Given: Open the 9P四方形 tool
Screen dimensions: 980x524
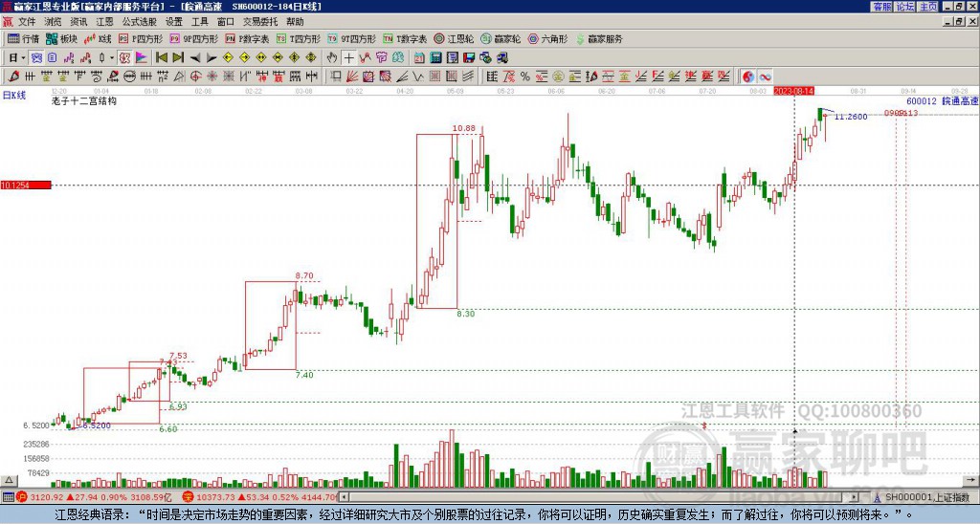Looking at the screenshot, I should [x=193, y=38].
